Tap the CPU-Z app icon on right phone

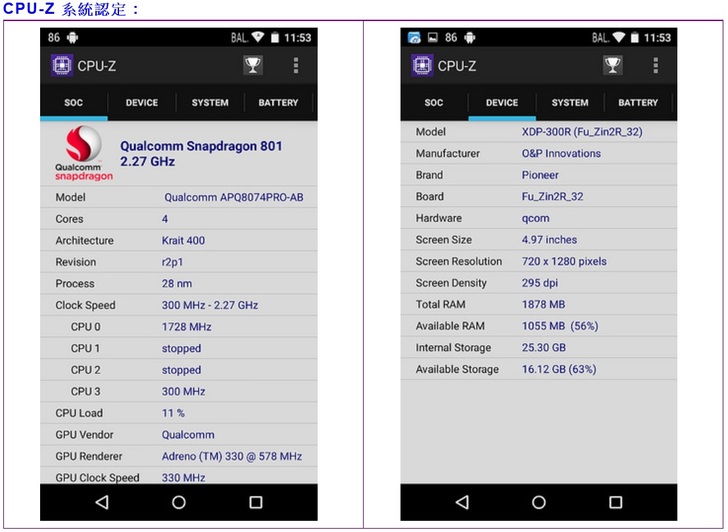coord(423,66)
